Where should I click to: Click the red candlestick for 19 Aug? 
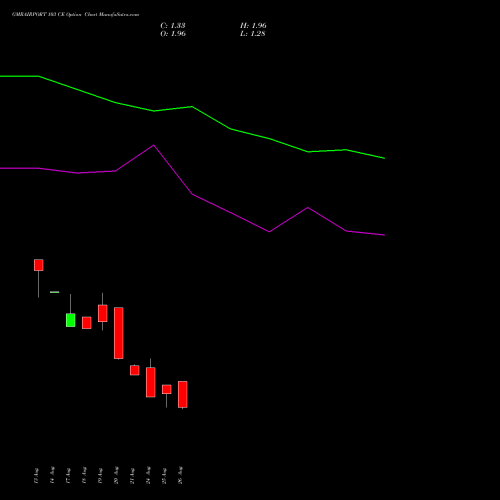103,313
